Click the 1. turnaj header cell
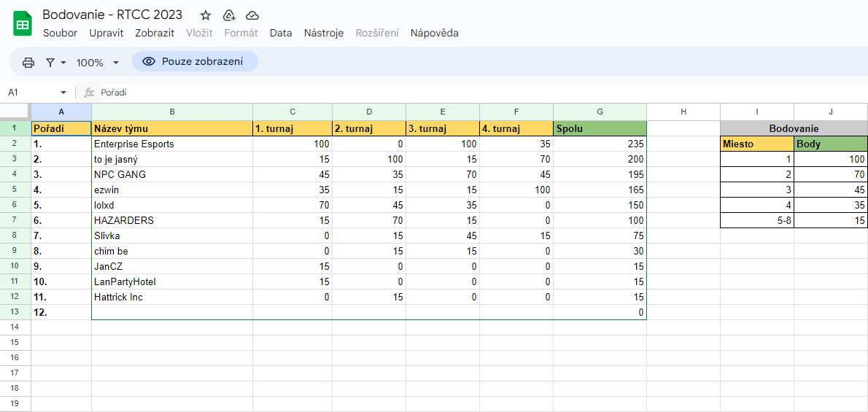868x412 pixels. pyautogui.click(x=292, y=128)
